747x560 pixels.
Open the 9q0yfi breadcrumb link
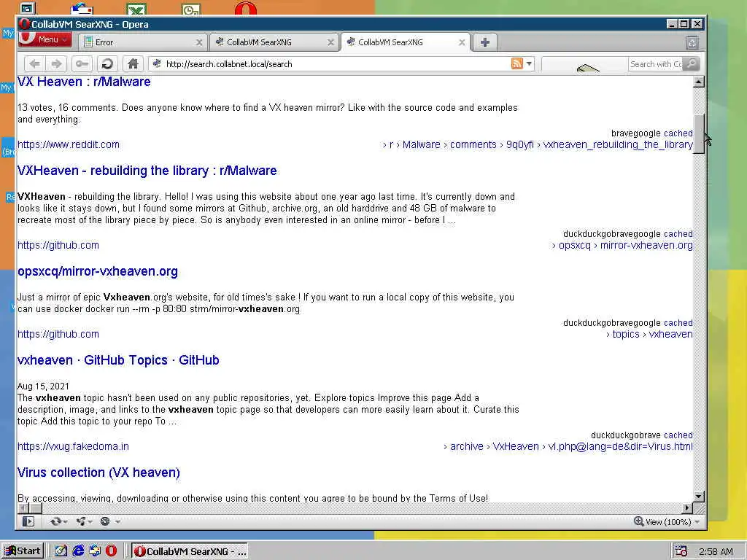(519, 145)
